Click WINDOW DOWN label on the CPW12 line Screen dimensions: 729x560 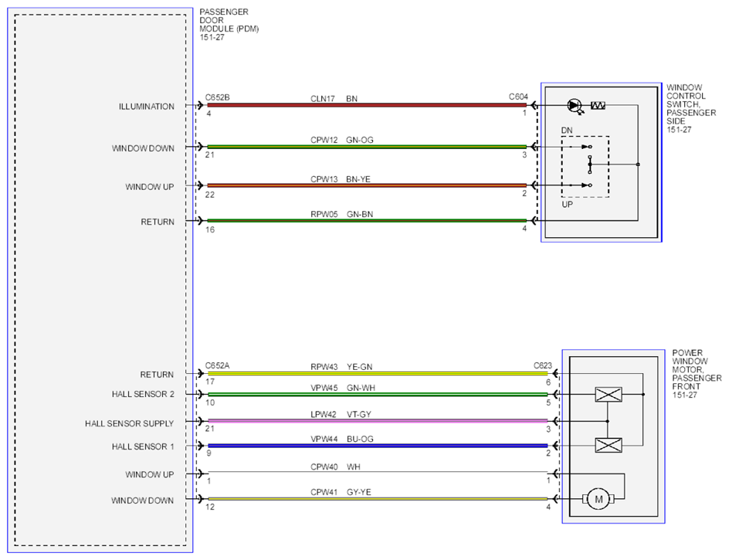pyautogui.click(x=143, y=148)
